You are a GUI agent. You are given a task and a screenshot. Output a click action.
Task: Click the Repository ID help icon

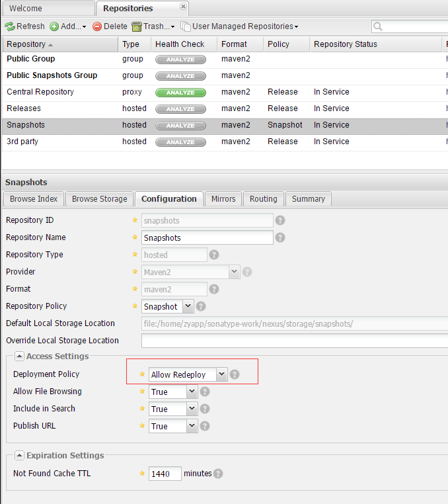click(x=280, y=220)
